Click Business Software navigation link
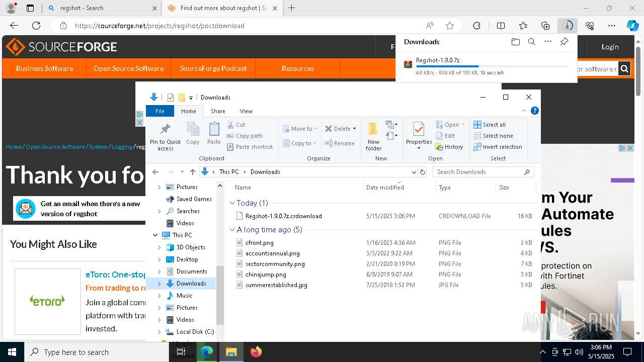 (x=44, y=68)
